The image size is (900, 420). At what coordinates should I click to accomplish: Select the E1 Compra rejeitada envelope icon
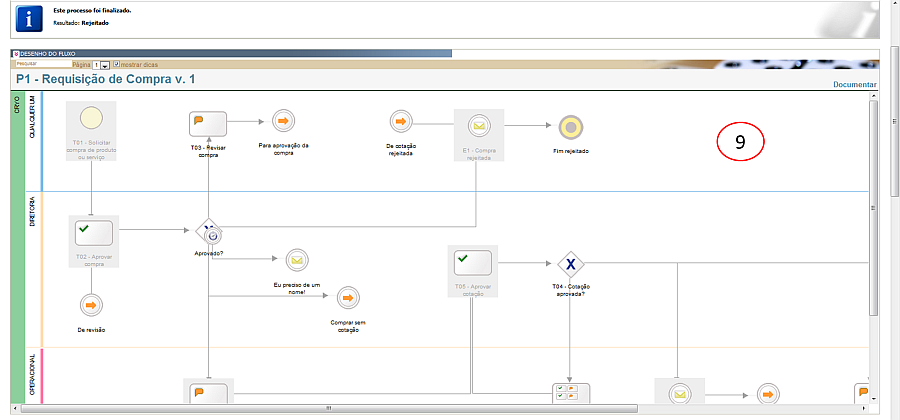point(479,126)
